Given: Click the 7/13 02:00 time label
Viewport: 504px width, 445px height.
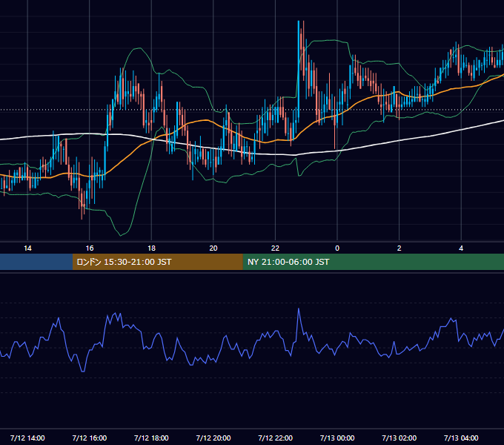Looking at the screenshot, I should [399, 438].
